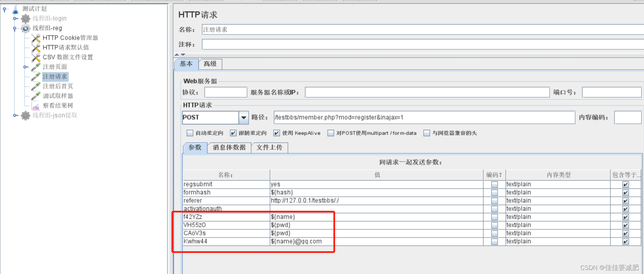Click the collapse arrows above 基本 tab
This screenshot has width=644, height=274.
[180, 54]
